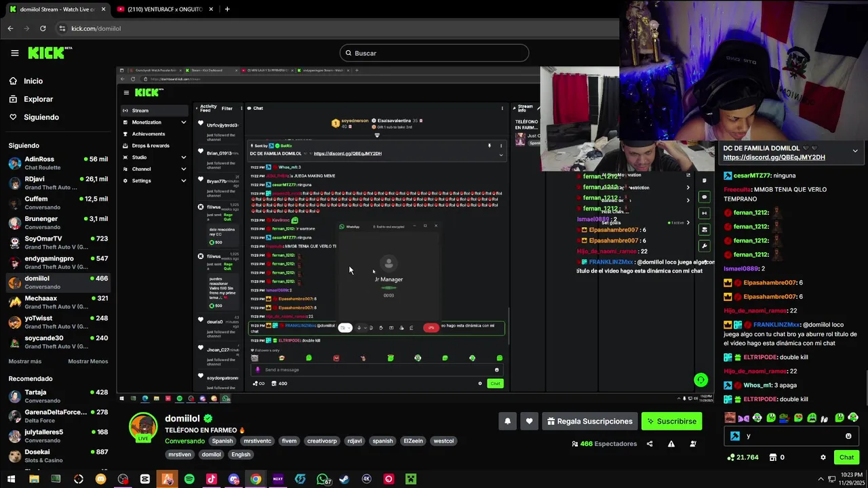Click the user icon right of report

(x=693, y=444)
